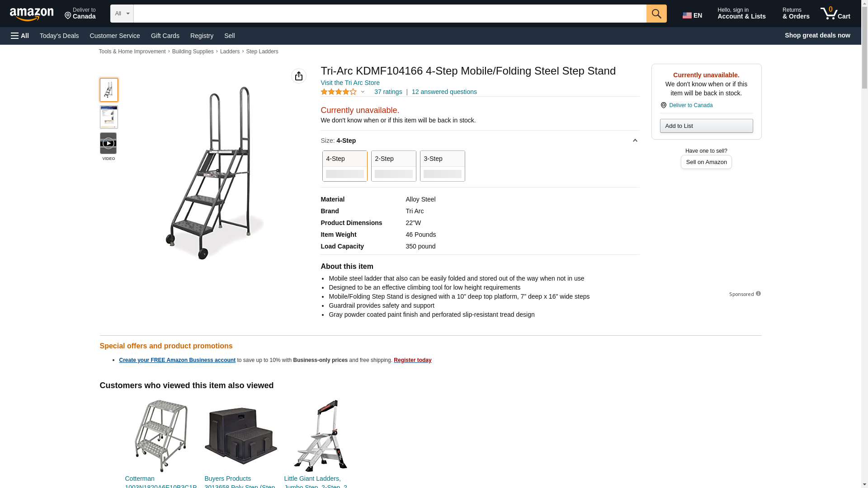The width and height of the screenshot is (868, 488).
Task: Open the All hamburger menu
Action: (20, 36)
